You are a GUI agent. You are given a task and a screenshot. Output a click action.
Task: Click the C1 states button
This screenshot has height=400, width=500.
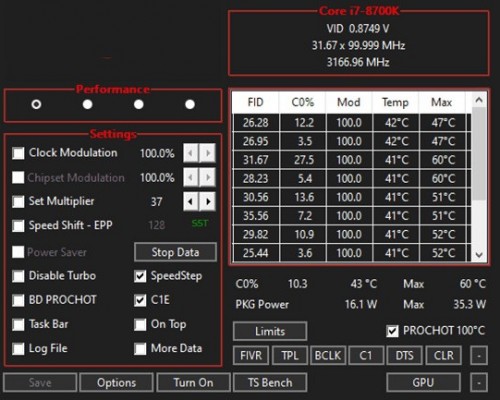pyautogui.click(x=366, y=355)
